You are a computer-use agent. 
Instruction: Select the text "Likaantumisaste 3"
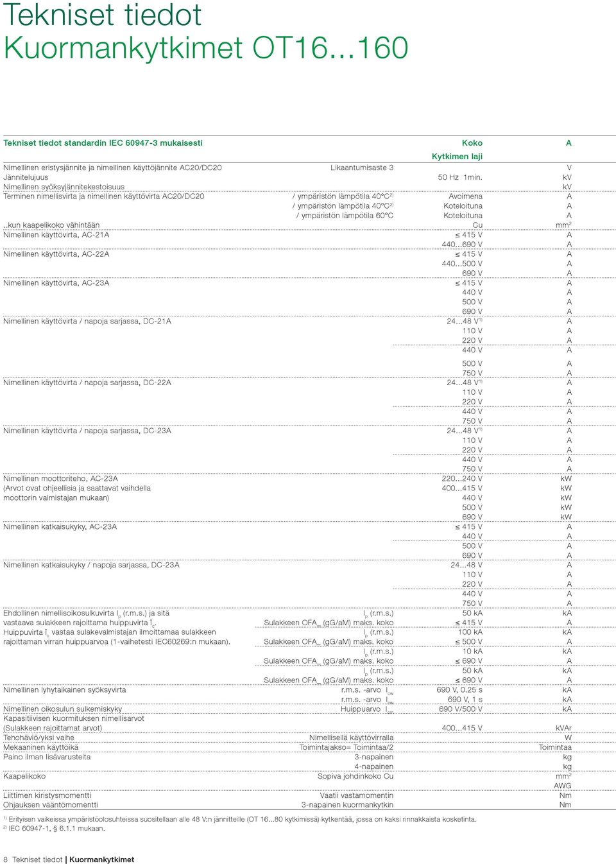pos(362,168)
